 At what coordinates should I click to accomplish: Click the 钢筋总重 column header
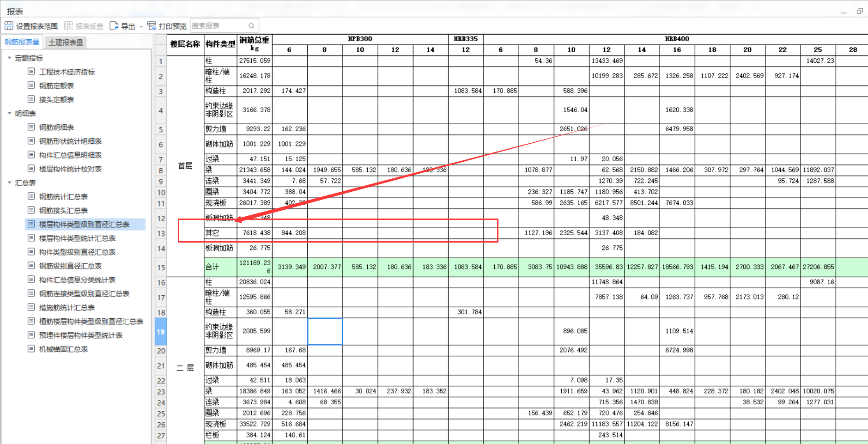click(255, 44)
